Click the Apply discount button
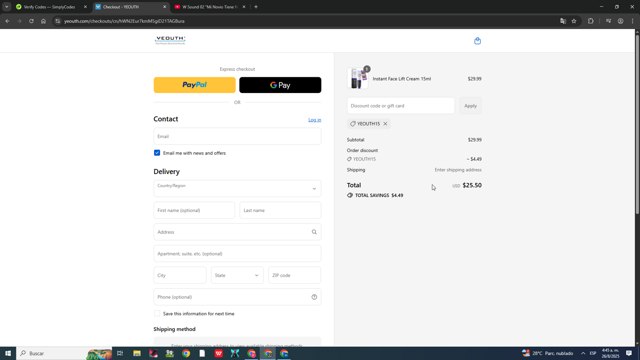 470,106
